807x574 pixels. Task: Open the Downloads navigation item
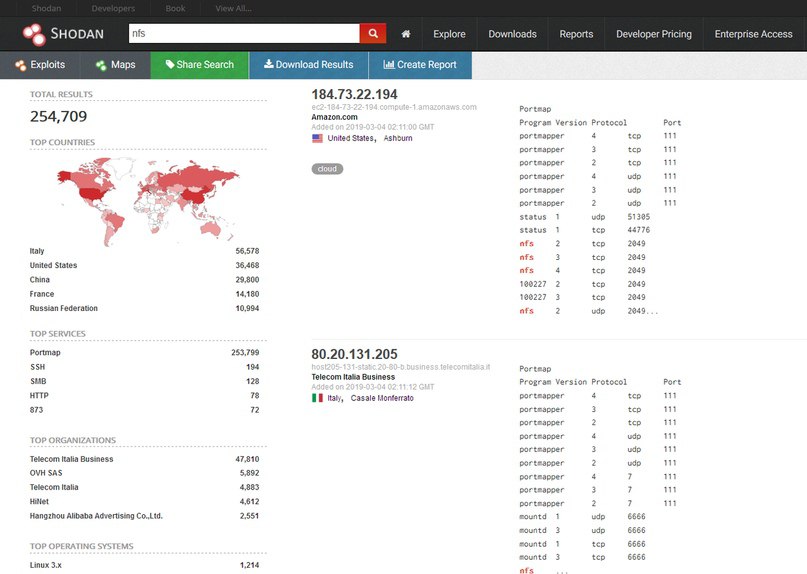click(512, 34)
